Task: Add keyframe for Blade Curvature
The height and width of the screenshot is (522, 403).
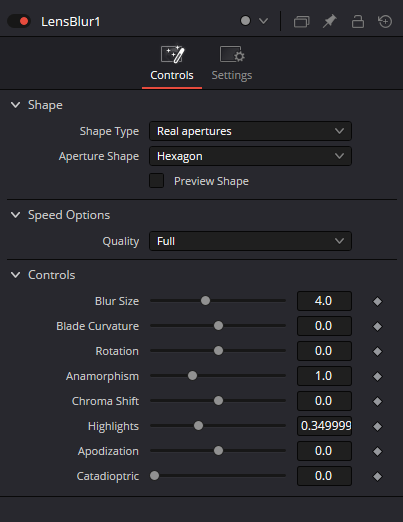Action: (377, 326)
